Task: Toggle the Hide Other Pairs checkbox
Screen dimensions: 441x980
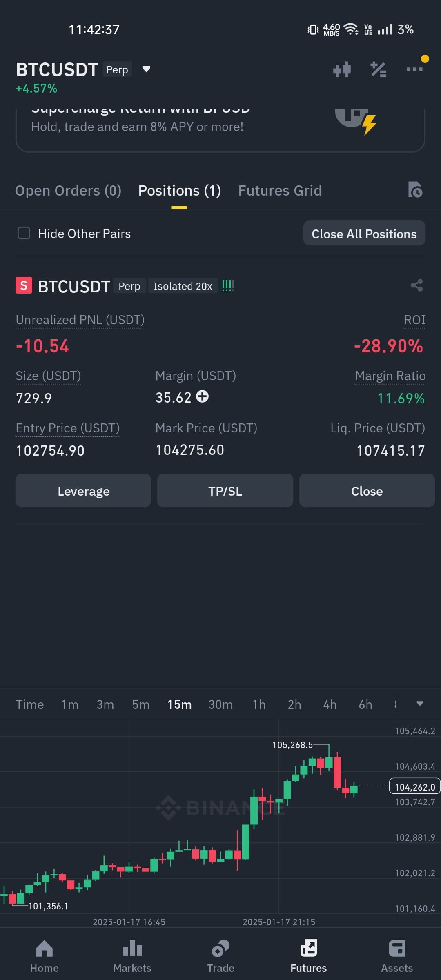Action: [24, 233]
